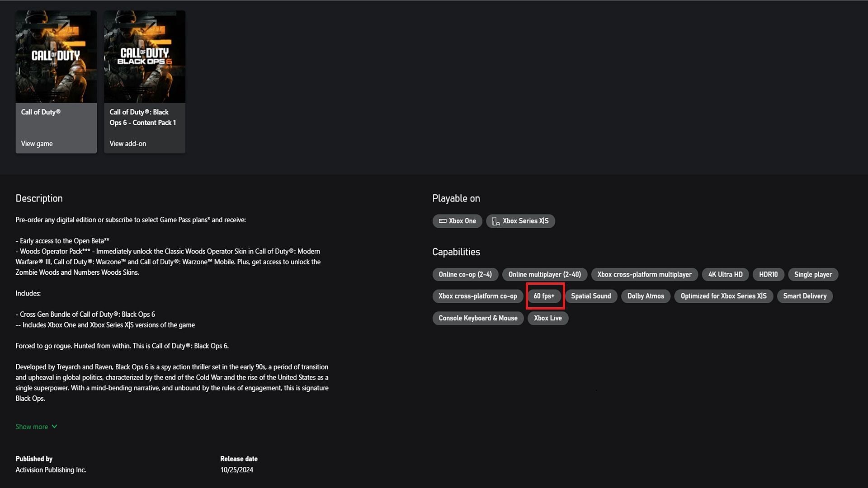868x488 pixels.
Task: Click 'Cross Gen Bundle of Call of Duty' line
Action: pos(85,314)
